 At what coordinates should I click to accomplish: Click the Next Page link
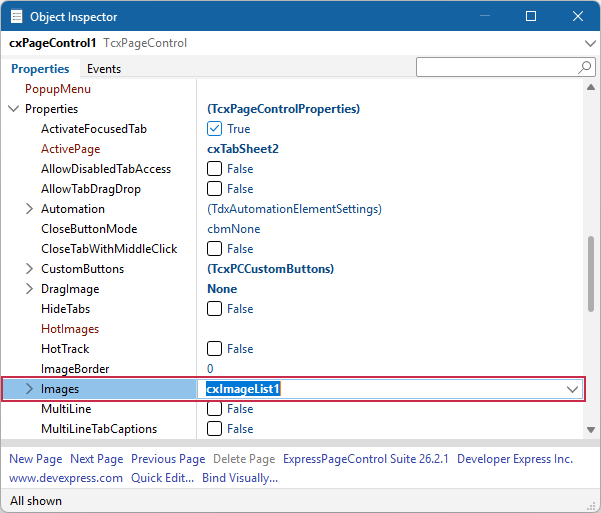point(97,459)
